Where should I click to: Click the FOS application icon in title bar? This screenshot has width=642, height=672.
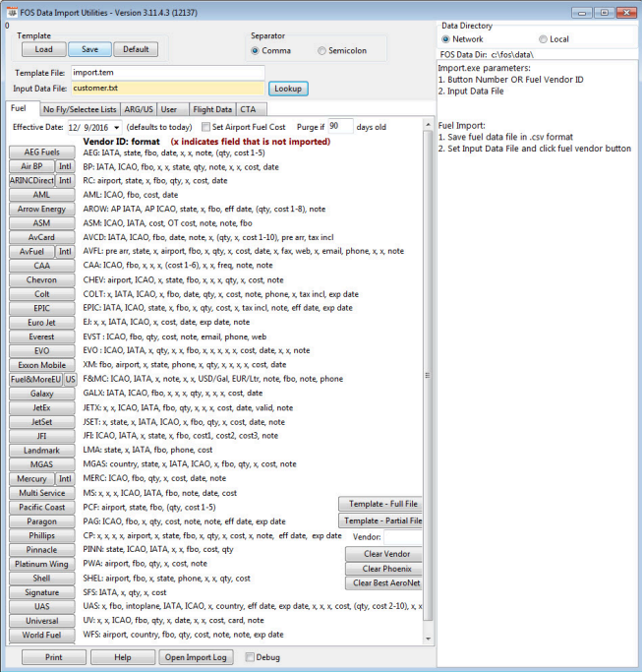pyautogui.click(x=13, y=13)
